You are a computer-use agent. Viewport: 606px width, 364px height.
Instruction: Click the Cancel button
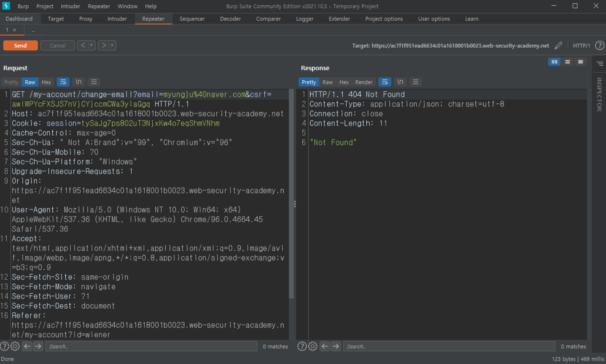58,45
